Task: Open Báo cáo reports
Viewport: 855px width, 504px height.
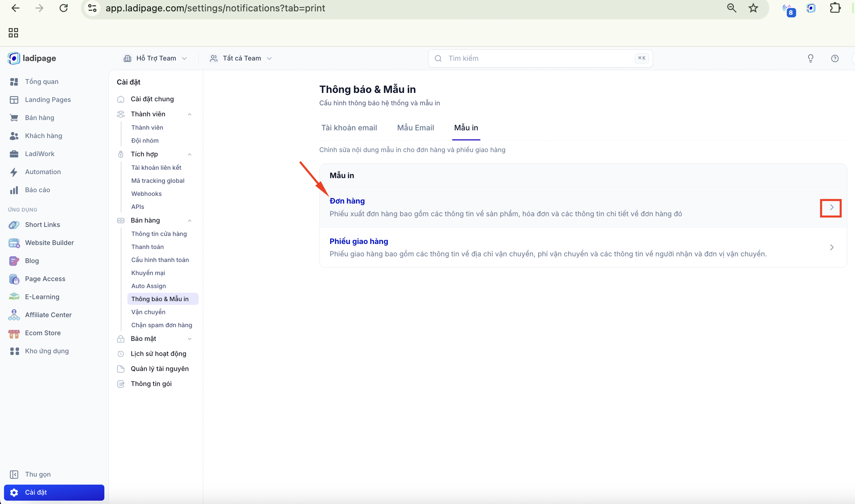Action: [x=37, y=190]
